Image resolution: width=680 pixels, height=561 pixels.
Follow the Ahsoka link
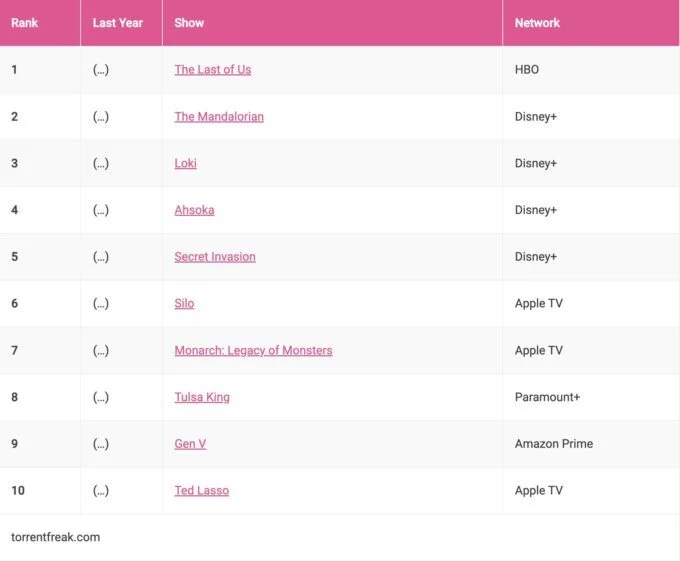(194, 210)
